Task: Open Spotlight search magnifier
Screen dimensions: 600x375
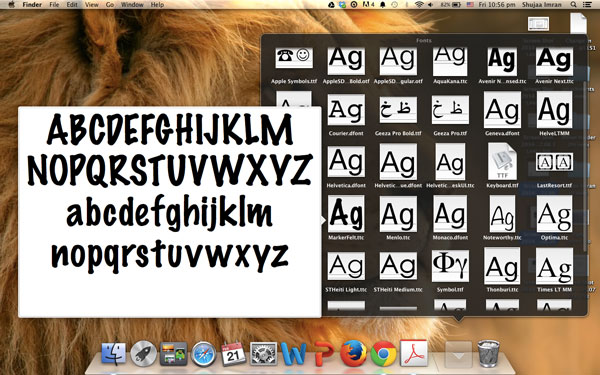Action: coord(573,5)
